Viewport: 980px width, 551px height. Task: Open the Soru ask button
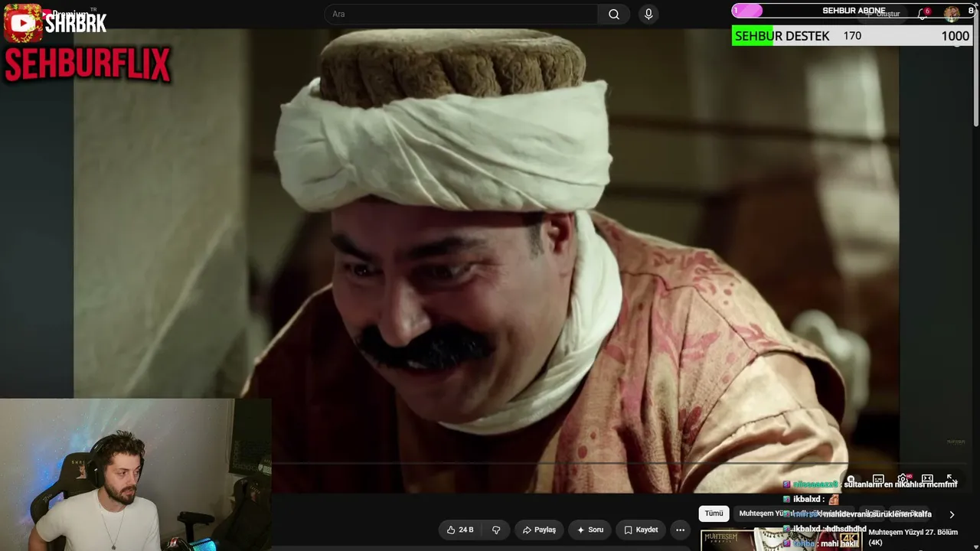click(590, 530)
